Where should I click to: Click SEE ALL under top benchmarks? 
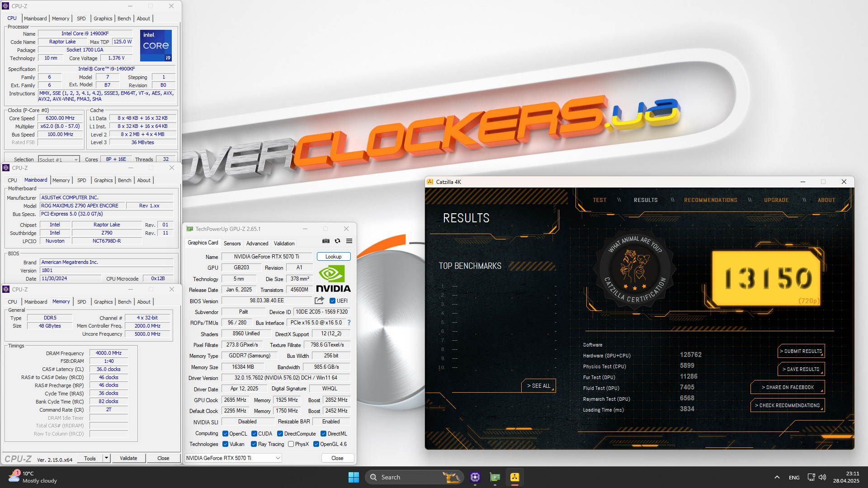click(538, 386)
